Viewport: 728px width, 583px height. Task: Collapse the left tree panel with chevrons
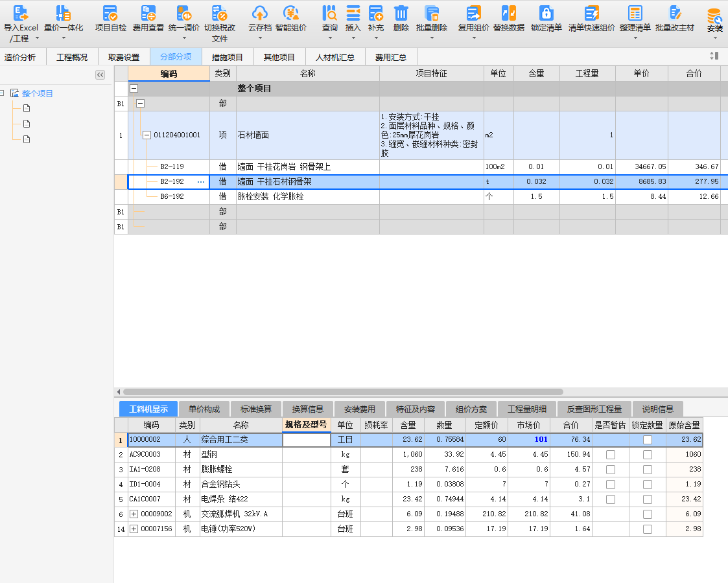point(100,74)
